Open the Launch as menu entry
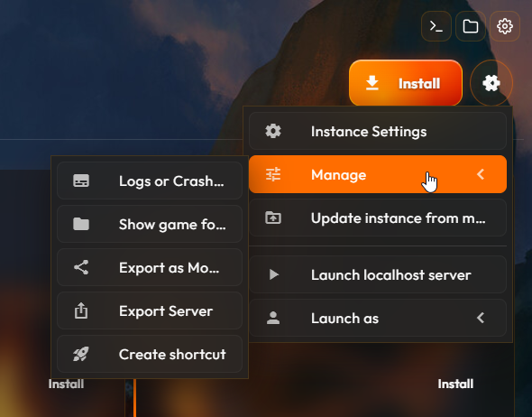Image resolution: width=532 pixels, height=417 pixels. click(x=378, y=318)
